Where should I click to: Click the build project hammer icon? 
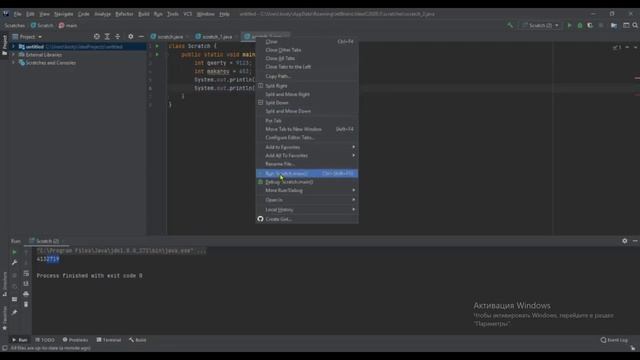[x=510, y=25]
